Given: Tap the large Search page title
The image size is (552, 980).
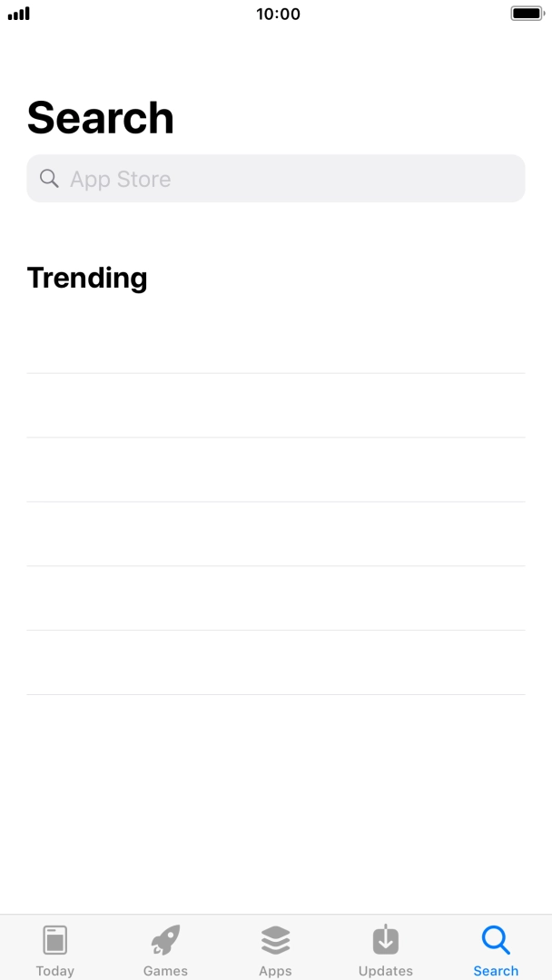Looking at the screenshot, I should coord(101,118).
